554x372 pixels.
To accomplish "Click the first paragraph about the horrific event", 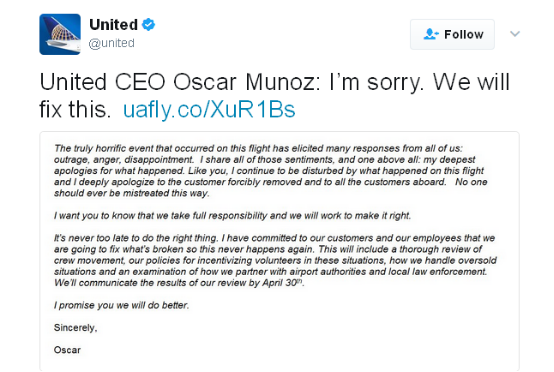I will [271, 171].
